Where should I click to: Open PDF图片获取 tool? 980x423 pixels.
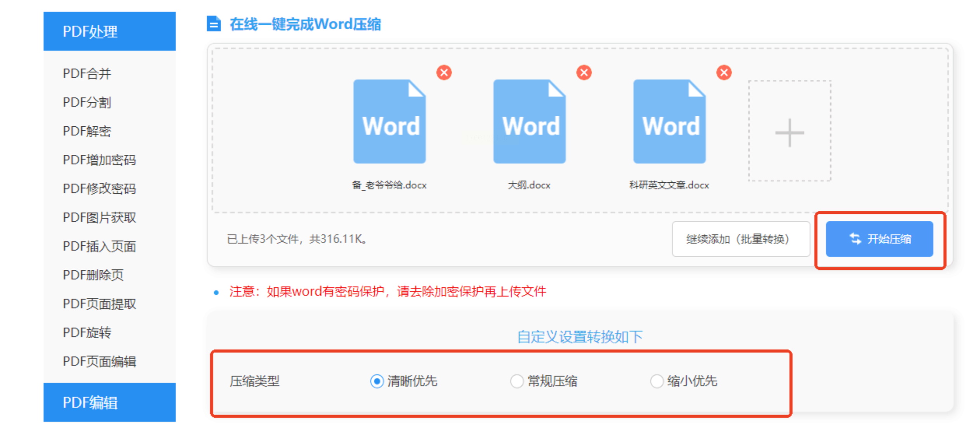100,217
